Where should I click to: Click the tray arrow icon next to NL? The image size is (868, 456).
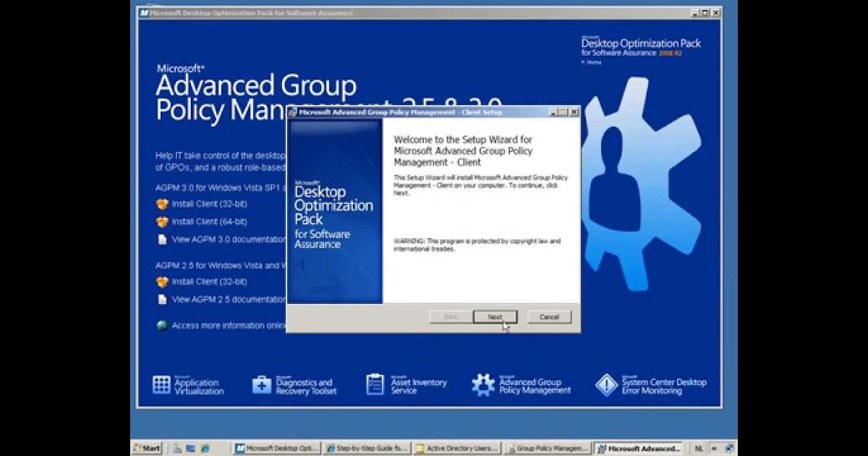click(x=715, y=448)
